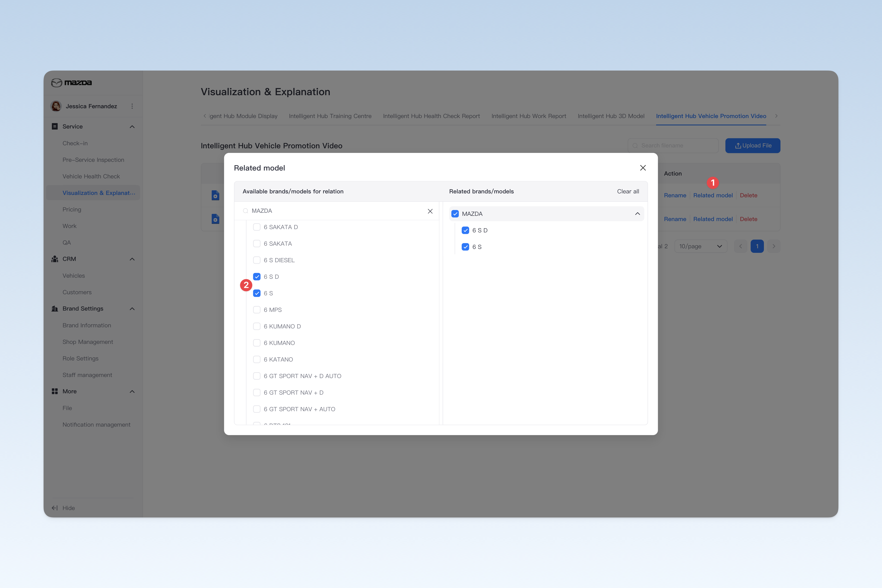Viewport: 882px width, 588px height.
Task: Check the 6 KUMANO D model
Action: (257, 326)
